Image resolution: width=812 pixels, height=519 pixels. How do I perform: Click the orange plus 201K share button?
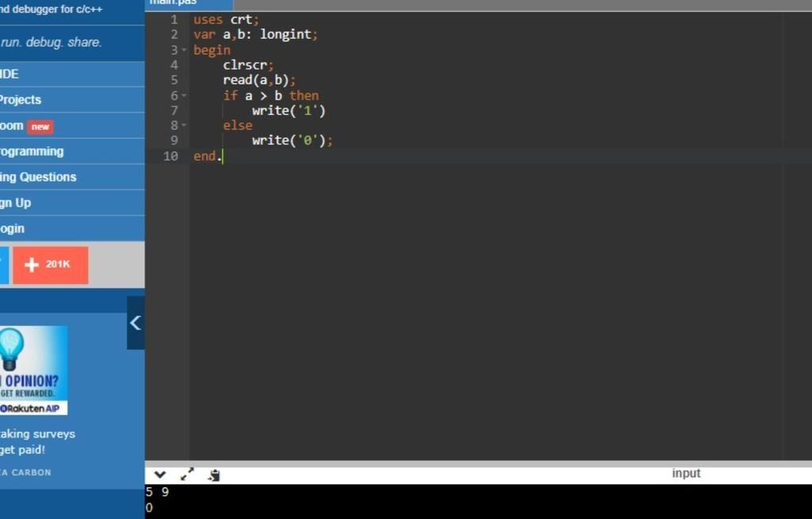pyautogui.click(x=50, y=265)
